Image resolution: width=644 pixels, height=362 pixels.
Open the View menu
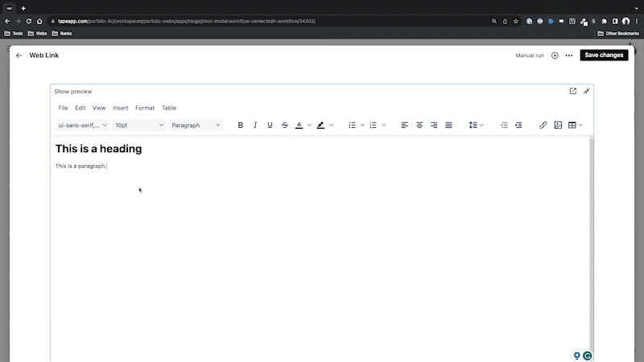[99, 108]
